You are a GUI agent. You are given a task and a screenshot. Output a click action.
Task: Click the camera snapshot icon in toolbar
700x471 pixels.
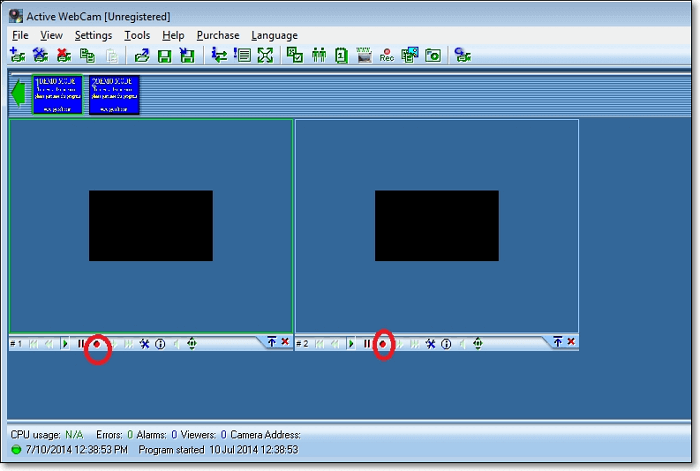coord(433,56)
